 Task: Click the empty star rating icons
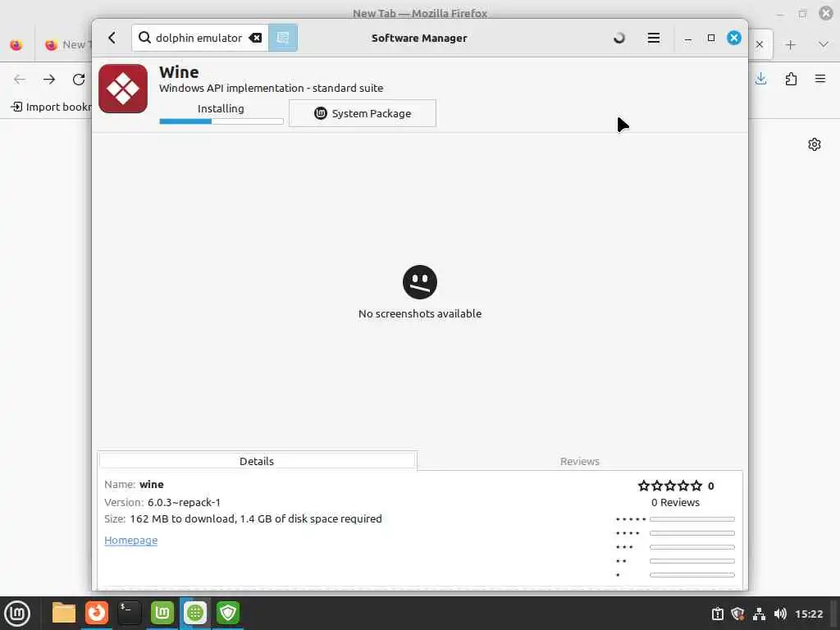point(669,486)
